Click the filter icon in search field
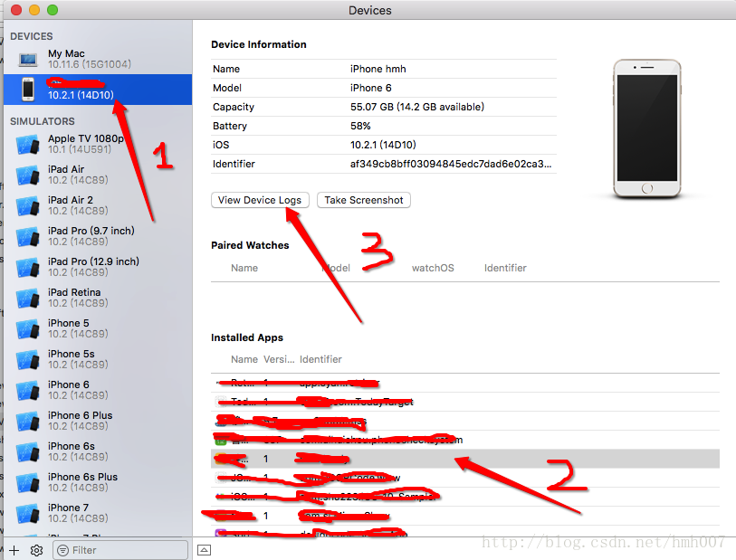The width and height of the screenshot is (736, 560). coord(62,550)
